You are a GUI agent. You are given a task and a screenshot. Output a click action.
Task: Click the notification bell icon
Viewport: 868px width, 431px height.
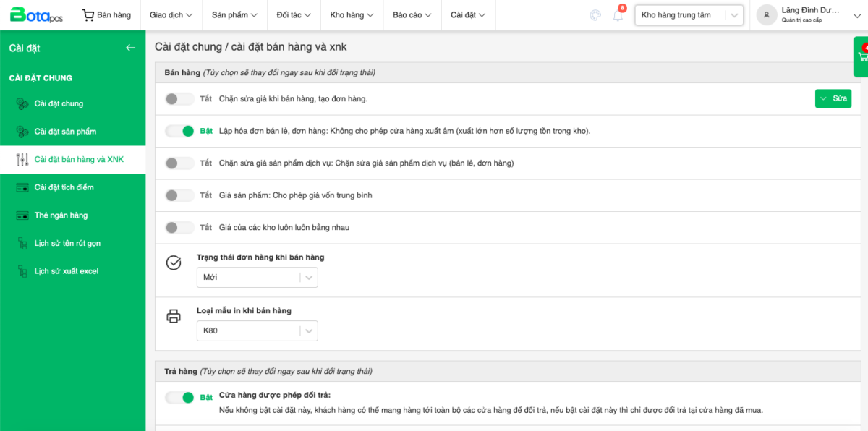point(618,15)
